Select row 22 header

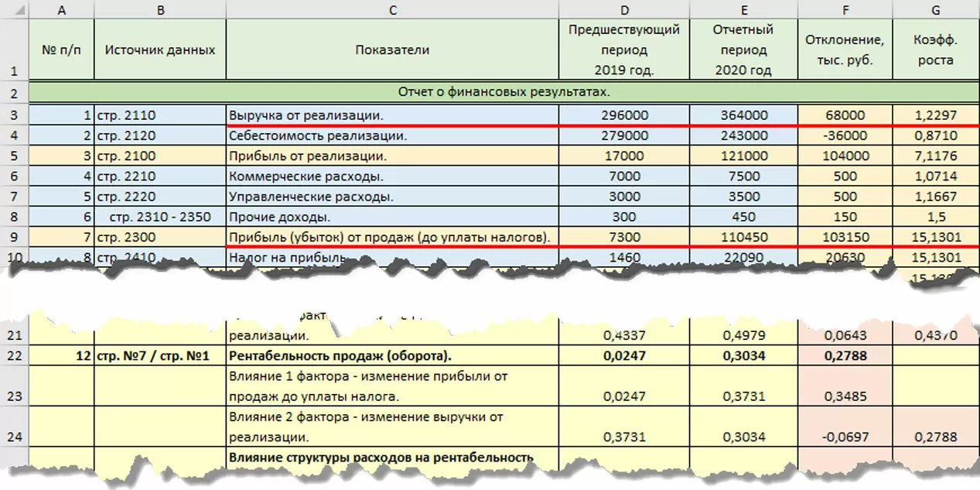coord(14,356)
